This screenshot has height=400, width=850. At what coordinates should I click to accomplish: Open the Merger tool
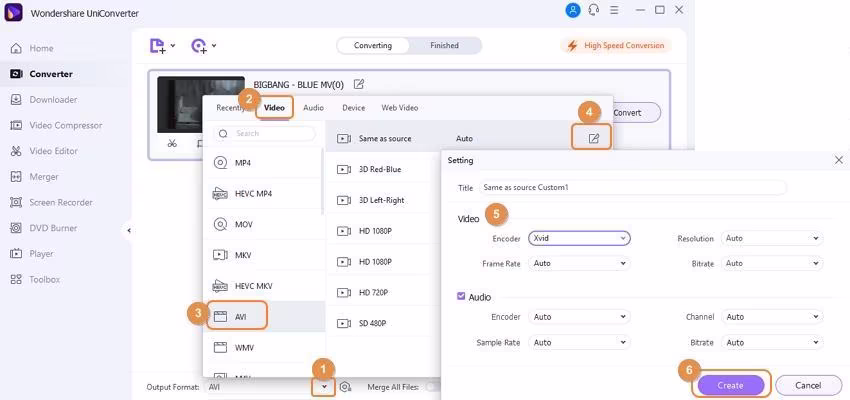[x=35, y=177]
